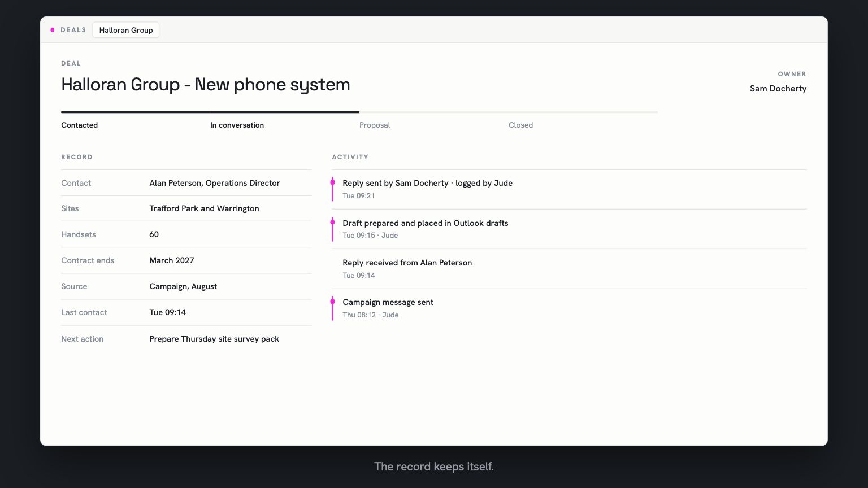Click the deal title Halloran Group - New phone system
This screenshot has height=488, width=868.
pos(206,85)
